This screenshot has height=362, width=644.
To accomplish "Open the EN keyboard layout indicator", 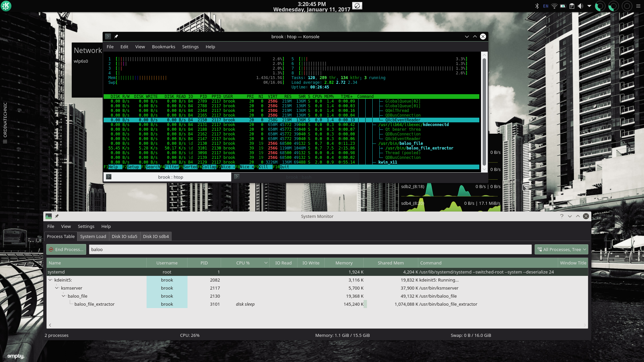I will [546, 6].
